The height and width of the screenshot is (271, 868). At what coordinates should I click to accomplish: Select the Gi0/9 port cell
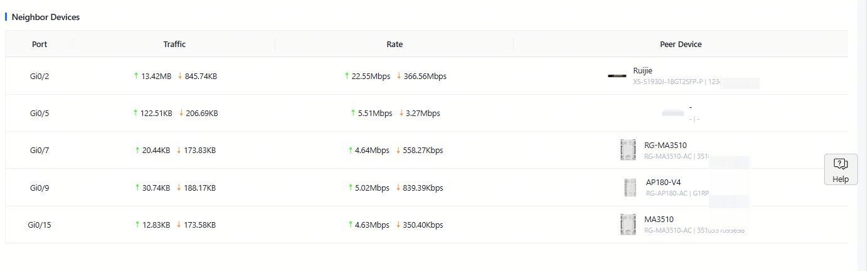40,188
